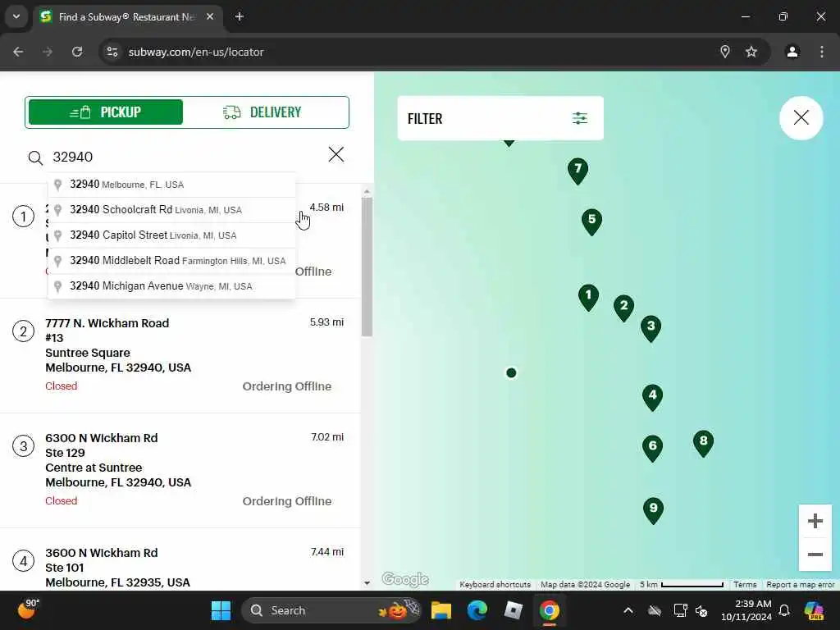Click result circle number 4
This screenshot has width=840, height=630.
pyautogui.click(x=23, y=561)
